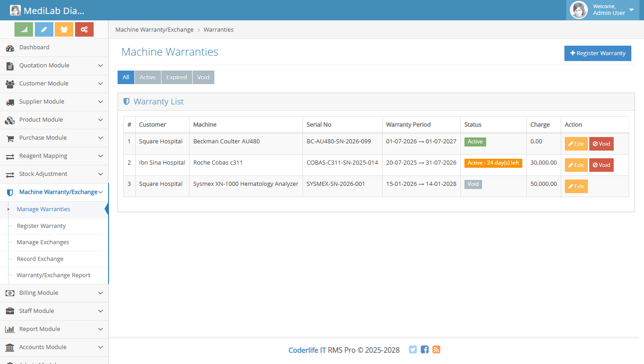
Task: Click the Report Module bar chart icon
Action: click(10, 329)
